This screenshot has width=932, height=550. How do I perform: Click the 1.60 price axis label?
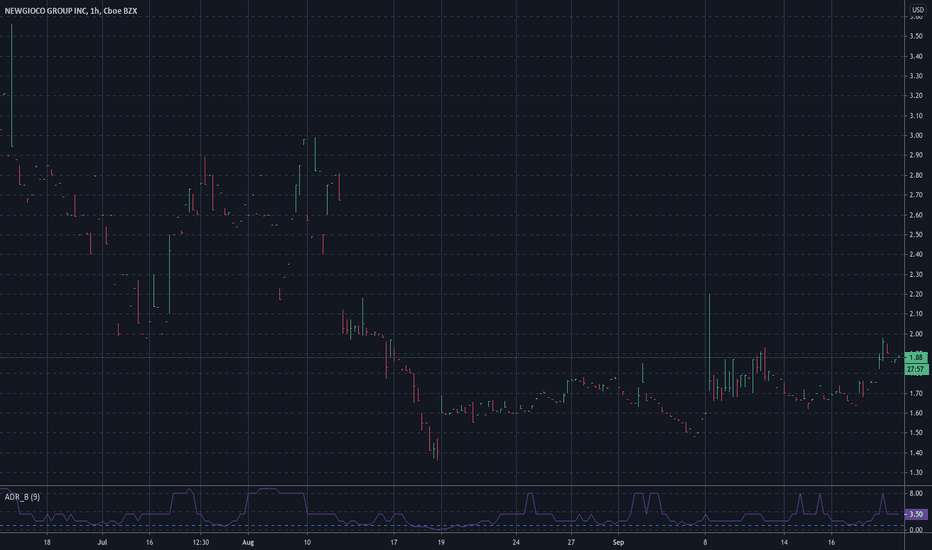click(916, 413)
